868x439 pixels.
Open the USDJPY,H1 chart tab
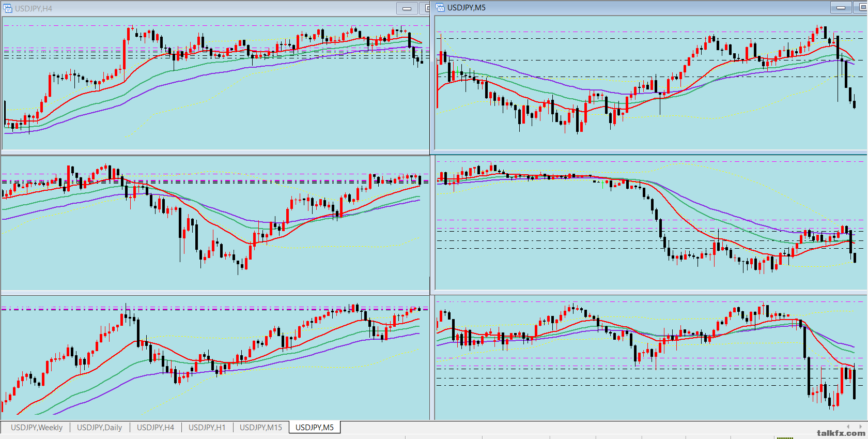(207, 427)
